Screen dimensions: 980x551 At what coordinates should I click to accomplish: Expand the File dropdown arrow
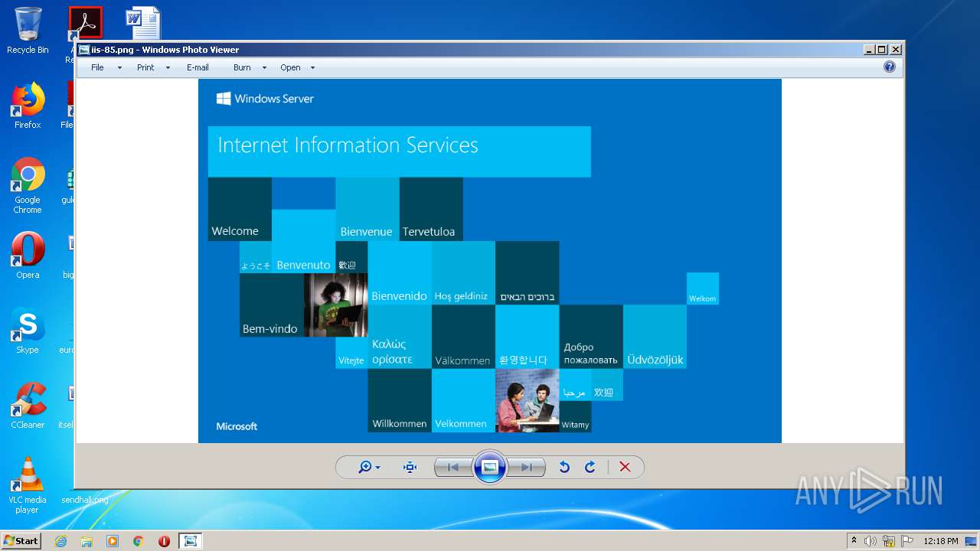(119, 68)
